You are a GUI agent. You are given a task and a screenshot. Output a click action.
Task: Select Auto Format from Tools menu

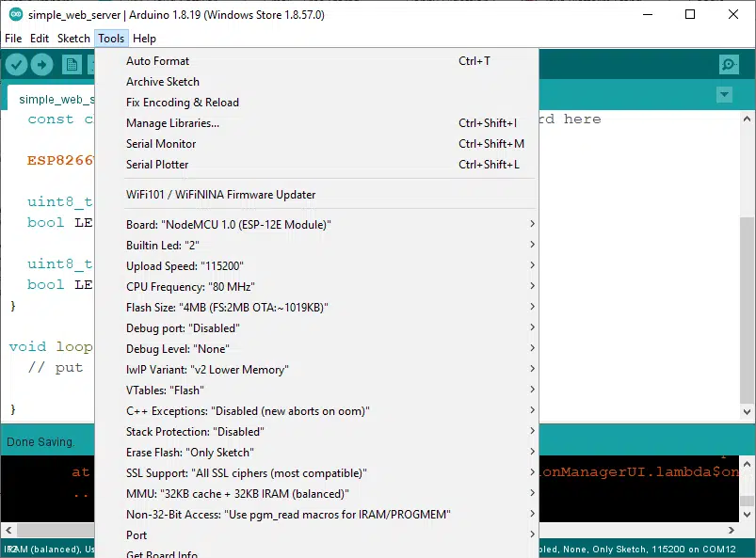(x=316, y=61)
